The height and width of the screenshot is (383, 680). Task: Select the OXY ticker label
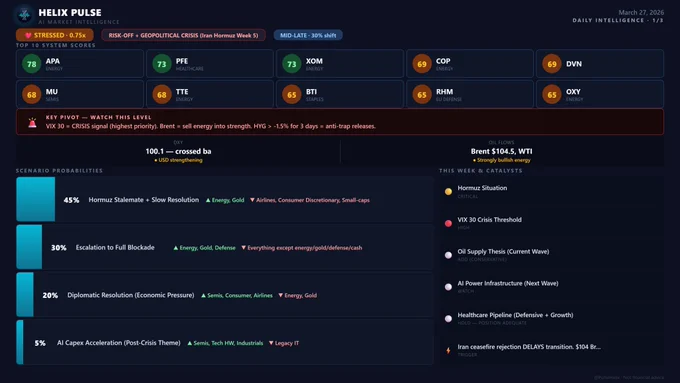(x=573, y=92)
